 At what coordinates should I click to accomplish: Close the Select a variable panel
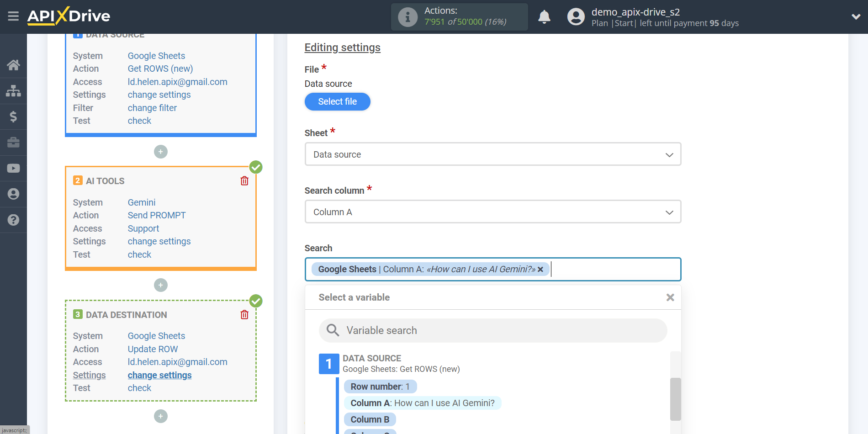[670, 297]
